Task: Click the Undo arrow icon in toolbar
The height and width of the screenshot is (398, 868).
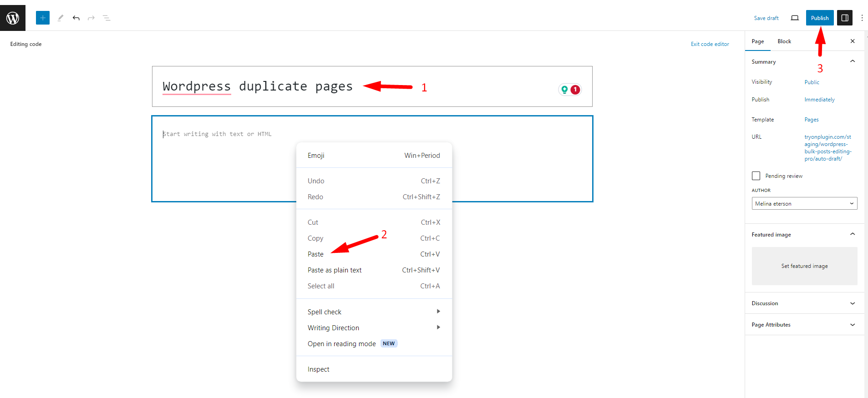Action: point(76,18)
